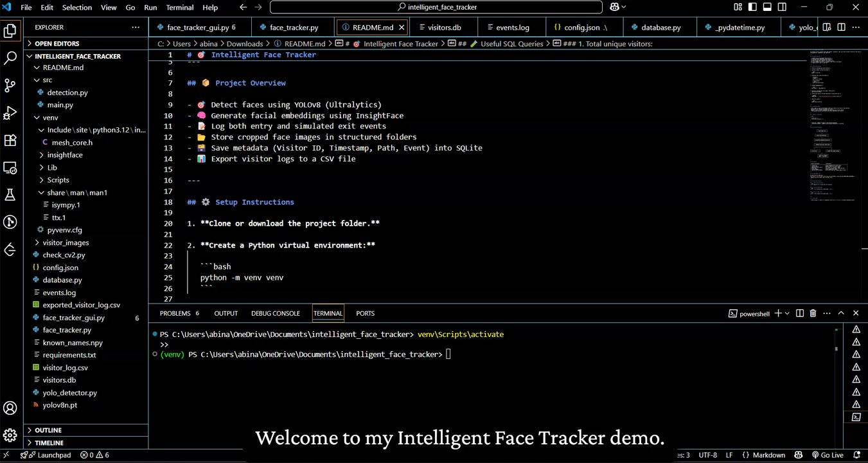This screenshot has width=868, height=463.
Task: Split the editor to the right
Action: (x=841, y=27)
